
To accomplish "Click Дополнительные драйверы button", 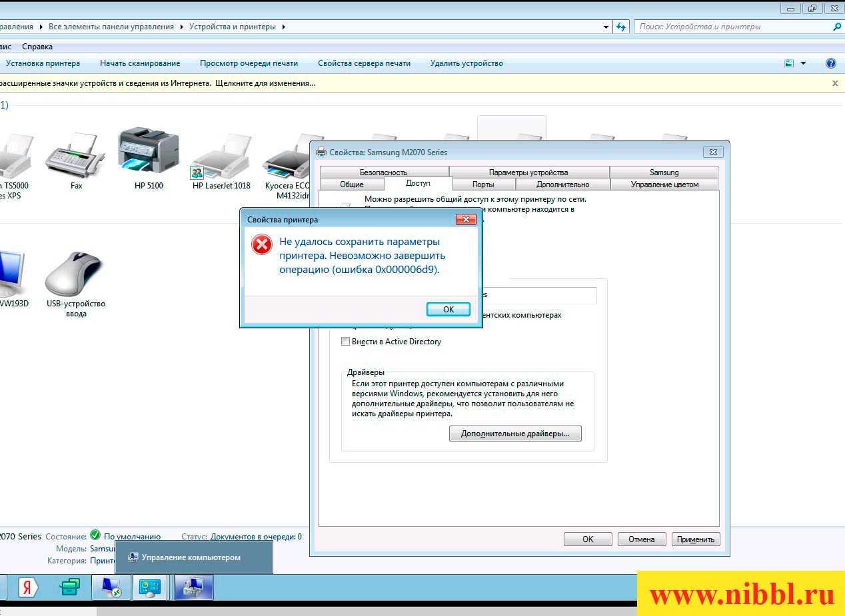I will [x=515, y=434].
